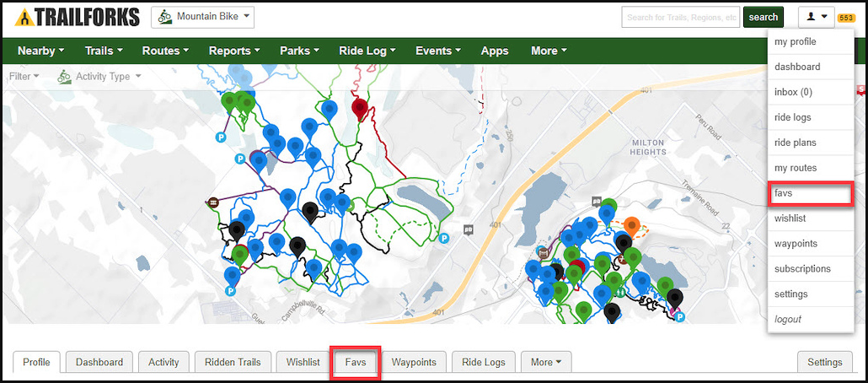Open the Activity Type dropdown on map
This screenshot has height=383, width=868.
[x=99, y=77]
